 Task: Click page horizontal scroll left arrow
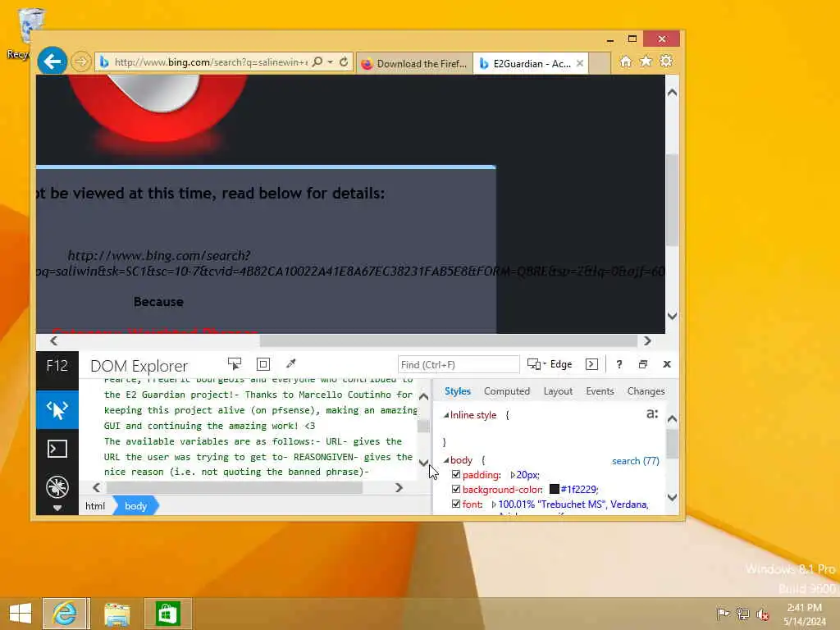(53, 340)
